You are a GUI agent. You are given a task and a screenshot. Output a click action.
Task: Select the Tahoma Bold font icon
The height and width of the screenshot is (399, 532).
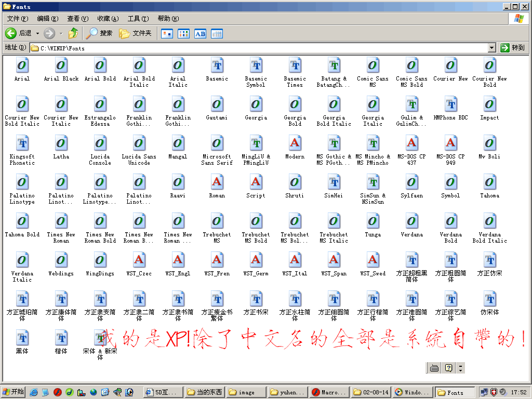click(22, 221)
